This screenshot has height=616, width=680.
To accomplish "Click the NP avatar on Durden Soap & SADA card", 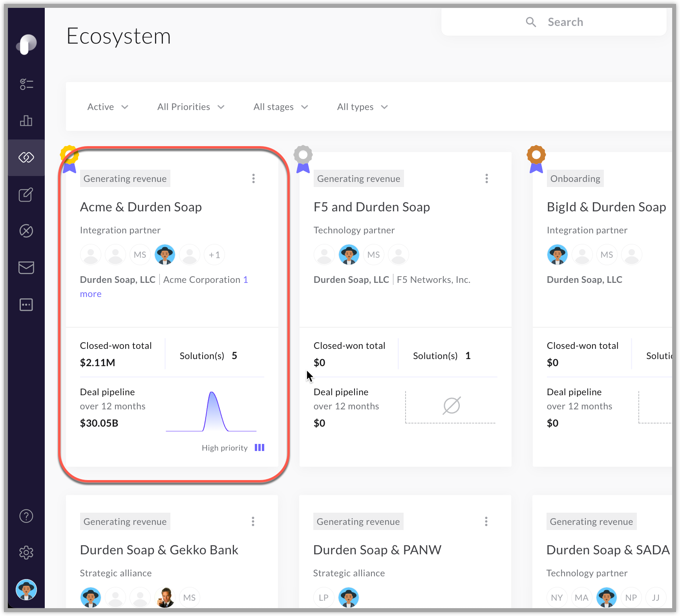I will click(631, 598).
